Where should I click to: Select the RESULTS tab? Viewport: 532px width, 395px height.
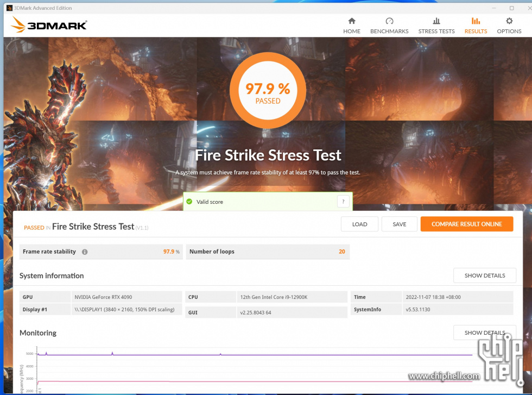(x=476, y=26)
